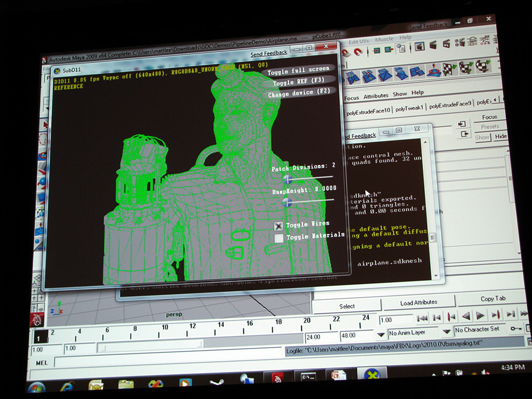Viewport: 532px width, 399px height.
Task: Open the construction history icon
Action: pyautogui.click(x=402, y=49)
